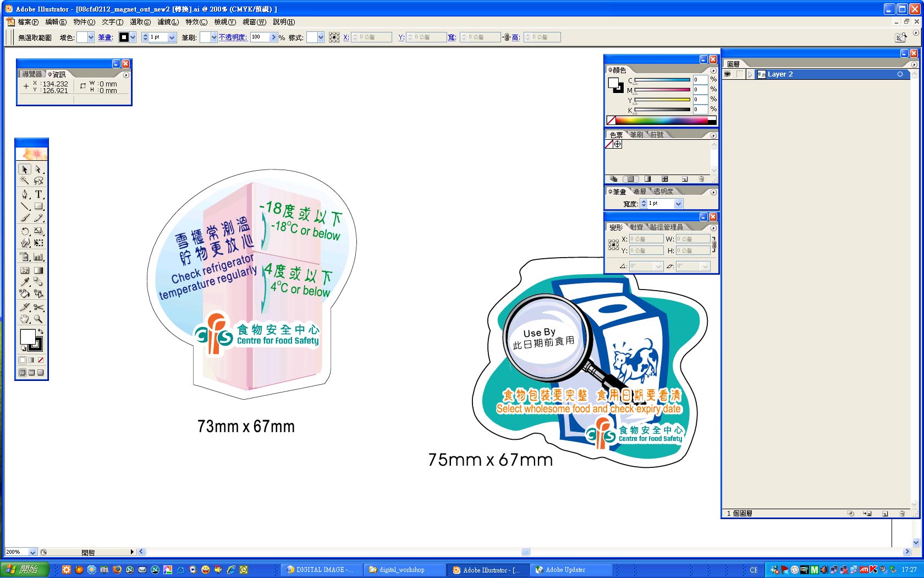Open the 濾鏡 menu

pos(168,22)
